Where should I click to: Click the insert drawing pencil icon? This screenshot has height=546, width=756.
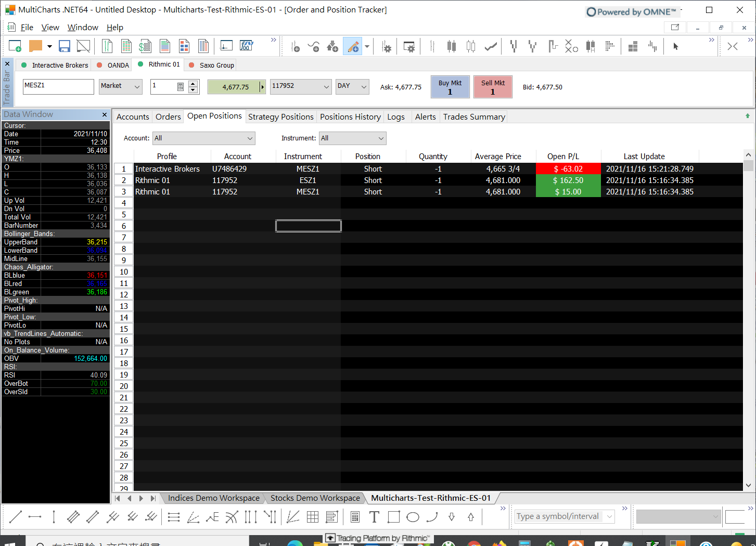(353, 47)
